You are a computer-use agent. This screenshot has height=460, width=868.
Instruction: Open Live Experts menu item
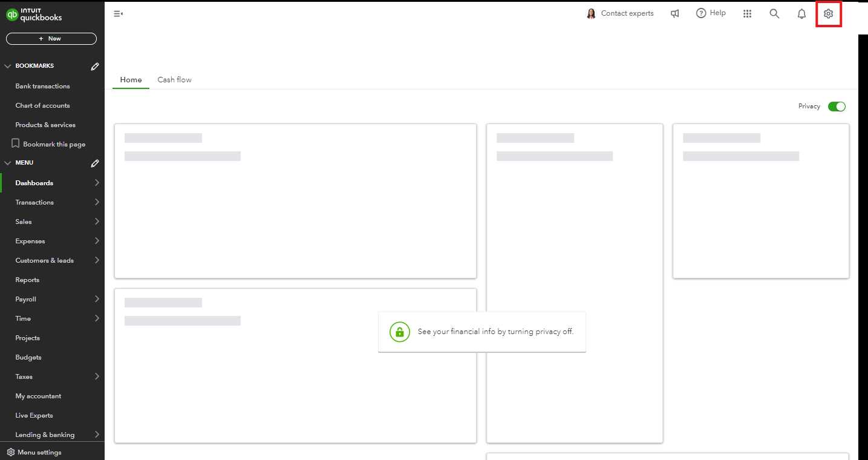[34, 415]
